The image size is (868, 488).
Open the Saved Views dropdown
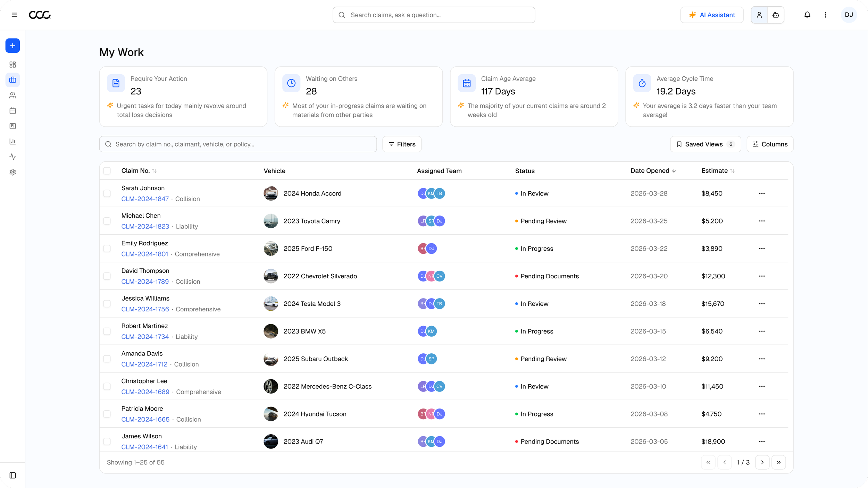(705, 144)
